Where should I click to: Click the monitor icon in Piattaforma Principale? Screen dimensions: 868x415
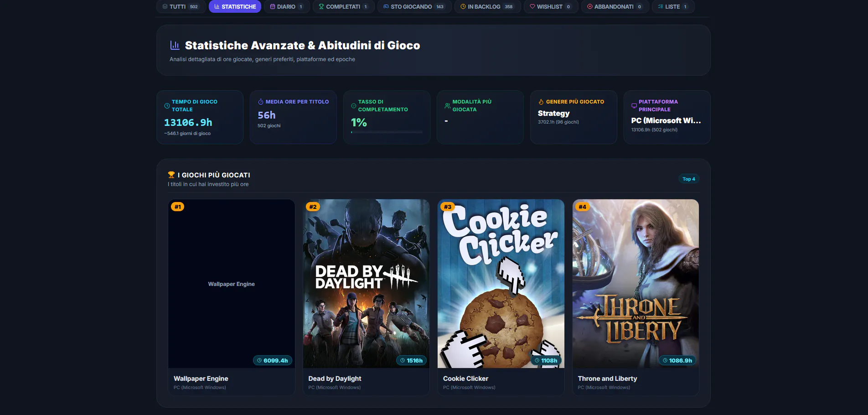[x=634, y=106]
